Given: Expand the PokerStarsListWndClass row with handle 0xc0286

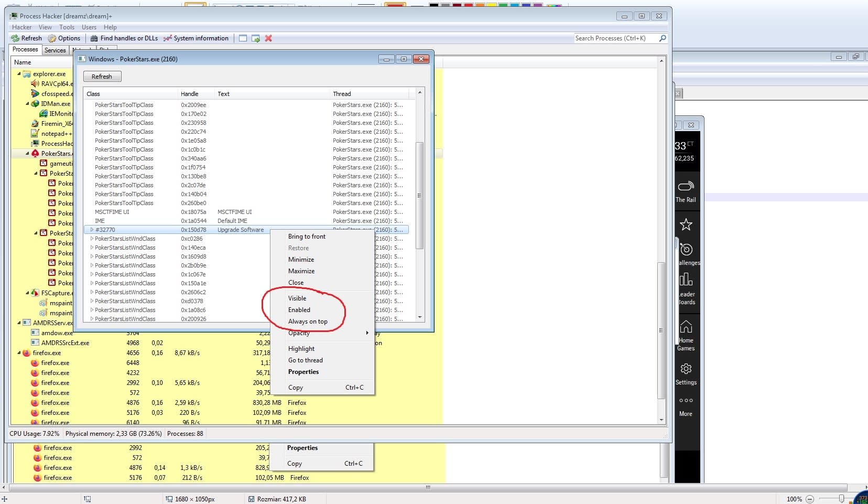Looking at the screenshot, I should pyautogui.click(x=92, y=239).
